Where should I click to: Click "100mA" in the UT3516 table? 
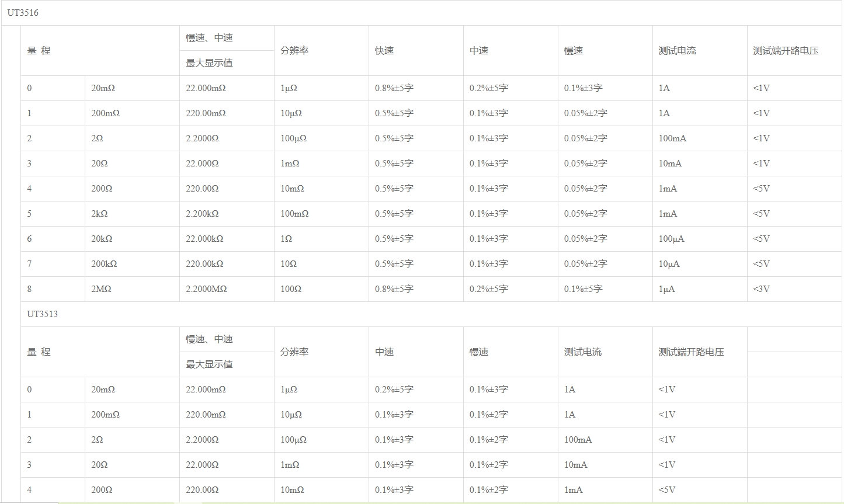(672, 138)
